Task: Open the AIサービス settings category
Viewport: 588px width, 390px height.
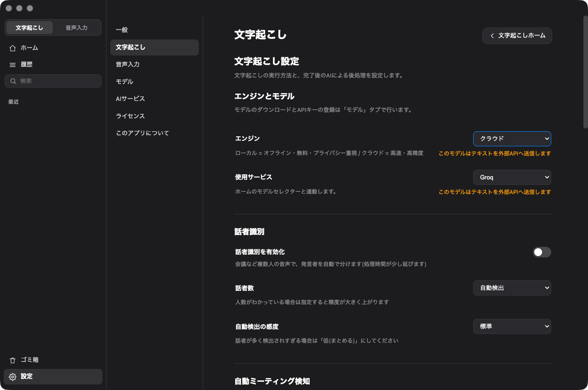Action: [154, 99]
